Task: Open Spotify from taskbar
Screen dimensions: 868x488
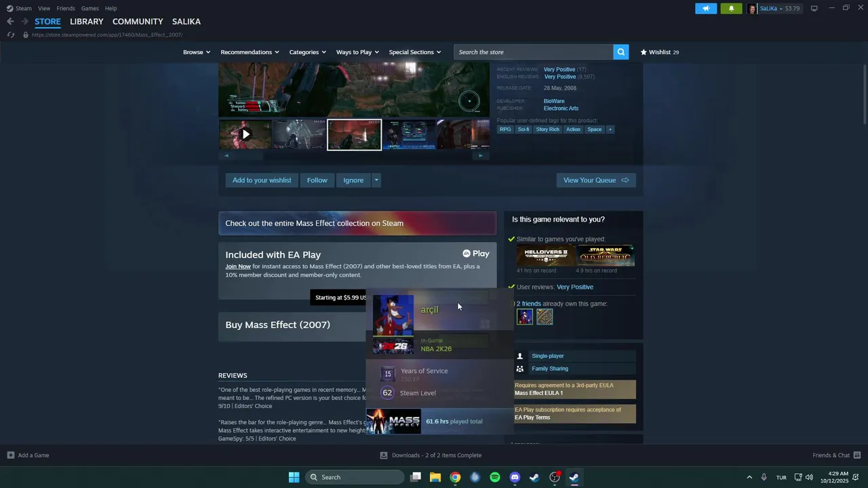Action: [x=495, y=477]
